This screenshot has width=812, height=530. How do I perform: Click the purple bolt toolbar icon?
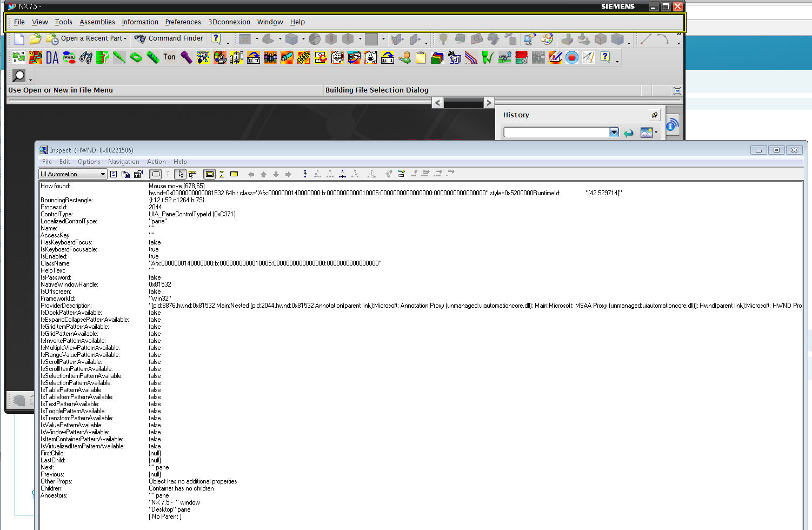coord(187,57)
